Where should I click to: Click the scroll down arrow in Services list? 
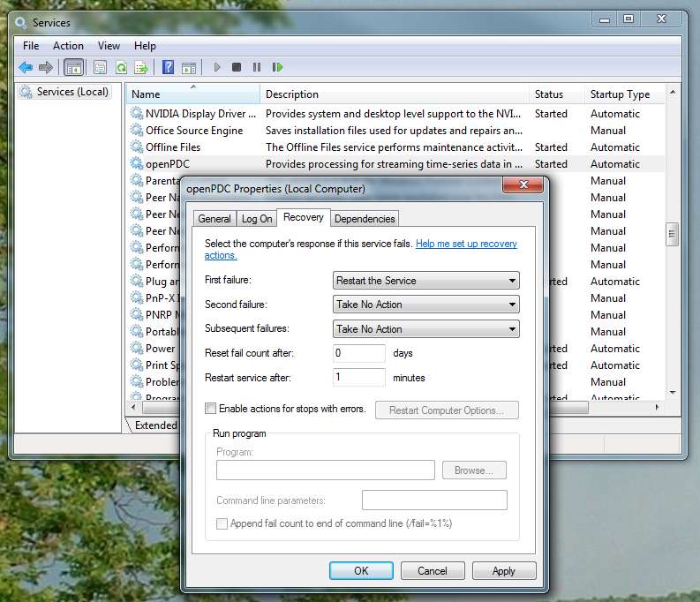(673, 393)
